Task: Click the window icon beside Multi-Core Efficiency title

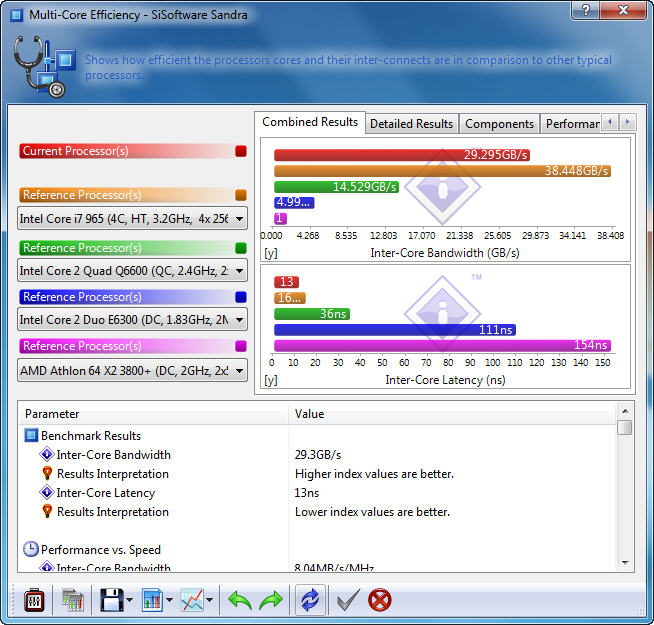Action: [17, 15]
